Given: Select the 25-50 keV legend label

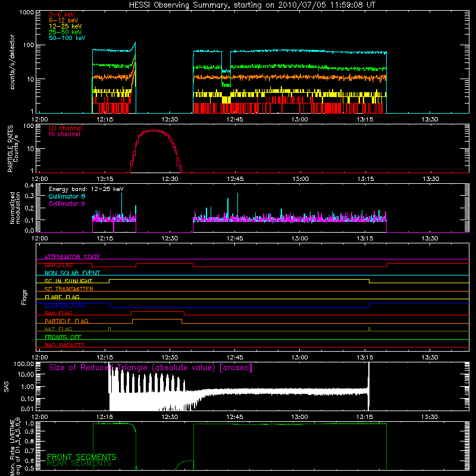Looking at the screenshot, I should pyautogui.click(x=65, y=32).
